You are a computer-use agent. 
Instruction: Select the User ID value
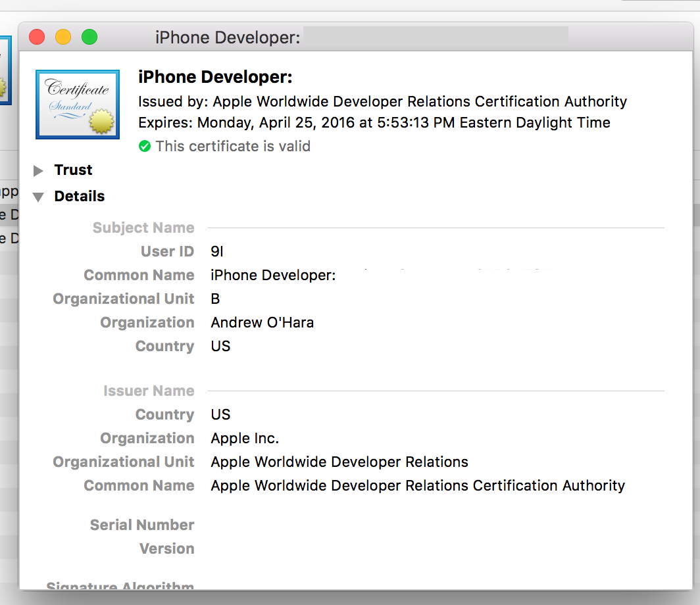217,251
